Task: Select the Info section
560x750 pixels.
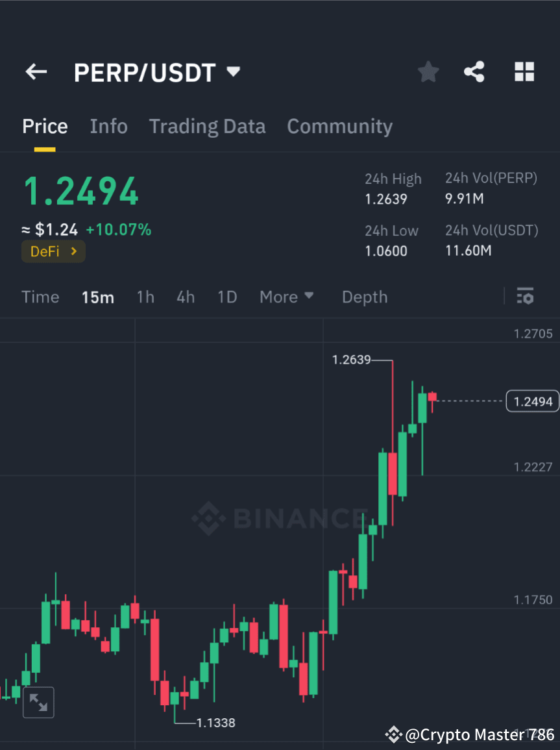Action: [x=108, y=126]
